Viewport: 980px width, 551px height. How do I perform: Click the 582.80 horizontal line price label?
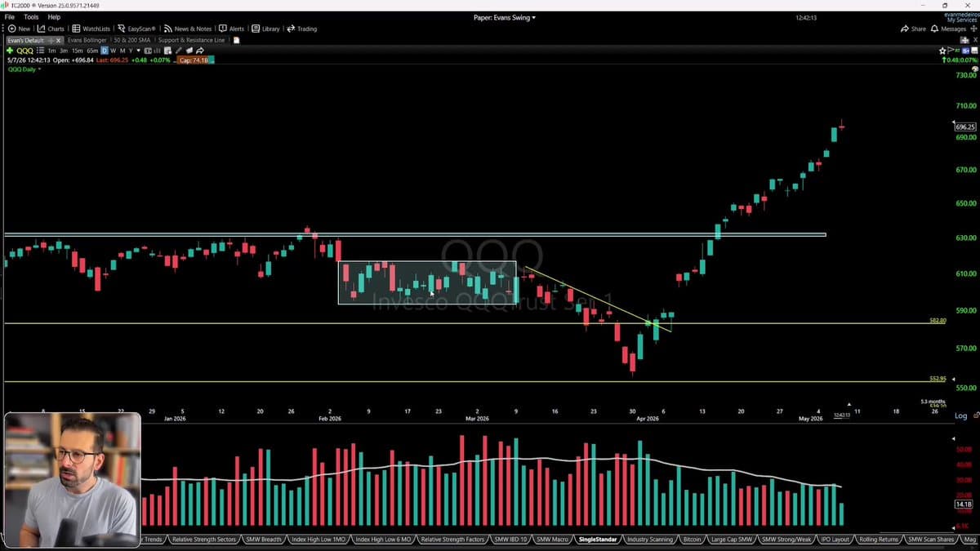[x=938, y=321]
